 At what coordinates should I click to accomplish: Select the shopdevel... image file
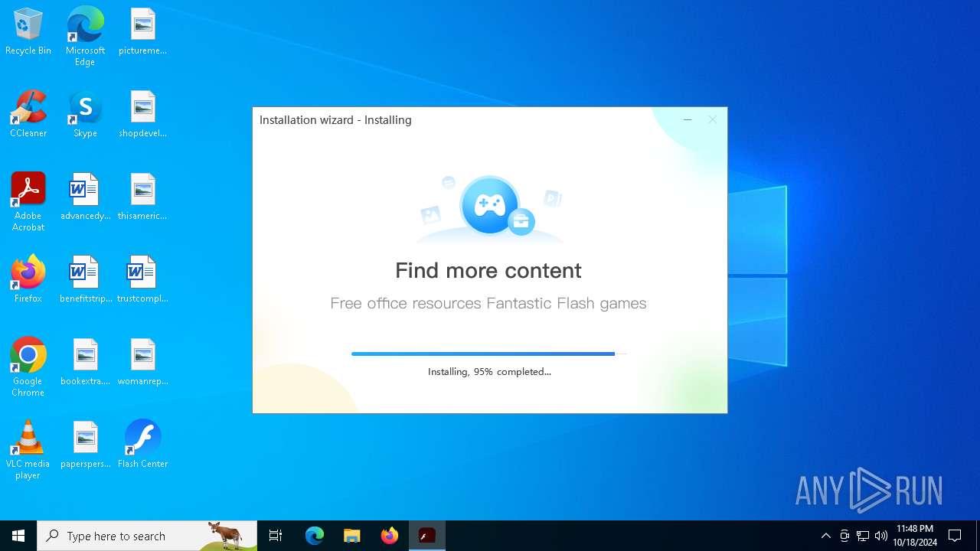(142, 115)
